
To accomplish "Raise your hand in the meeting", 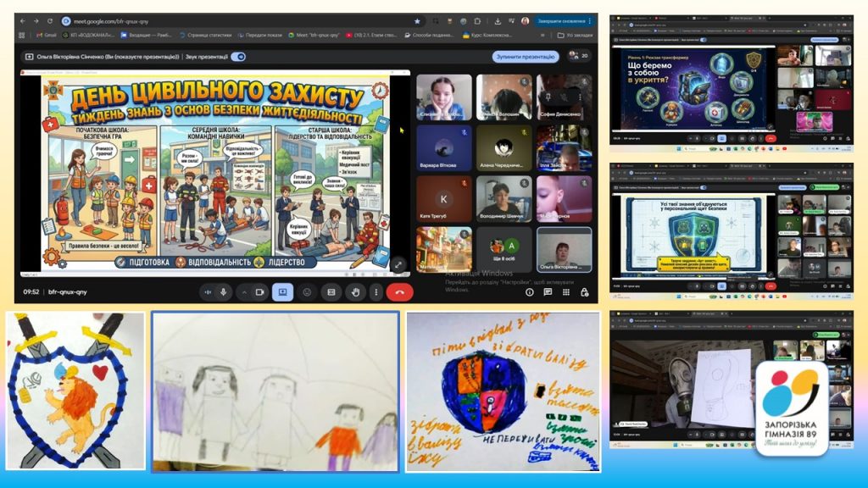I will (x=355, y=291).
